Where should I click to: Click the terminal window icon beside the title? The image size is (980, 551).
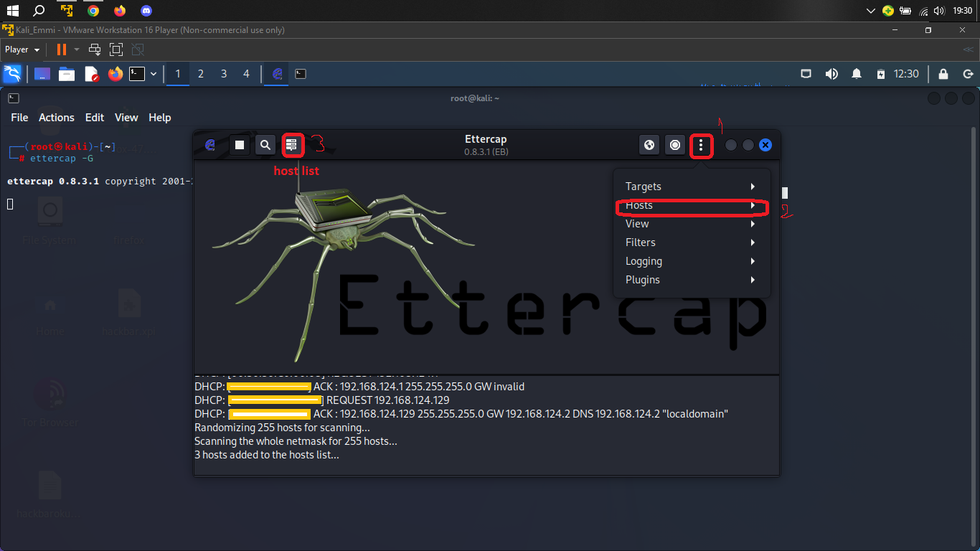point(14,98)
